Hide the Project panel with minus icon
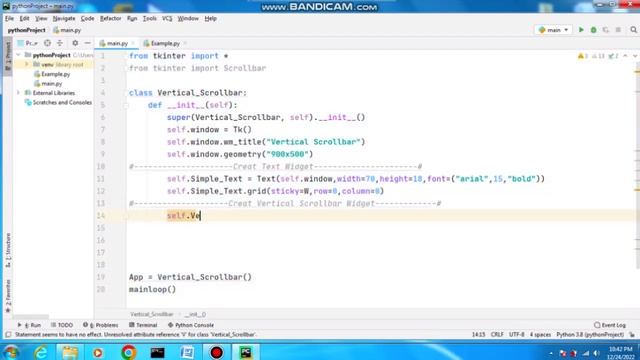 tap(87, 43)
